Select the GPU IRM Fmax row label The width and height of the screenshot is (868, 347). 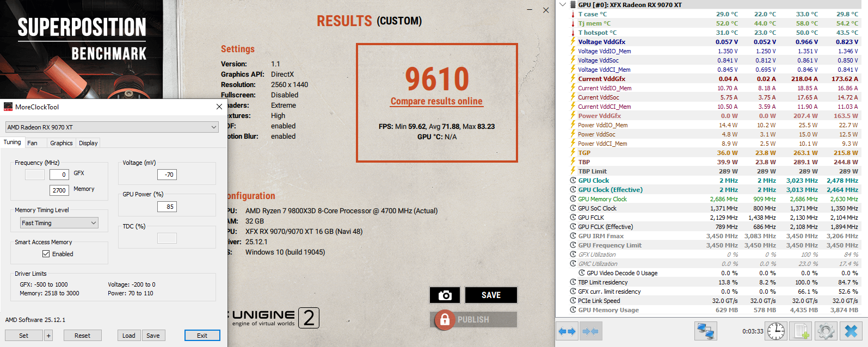point(601,236)
